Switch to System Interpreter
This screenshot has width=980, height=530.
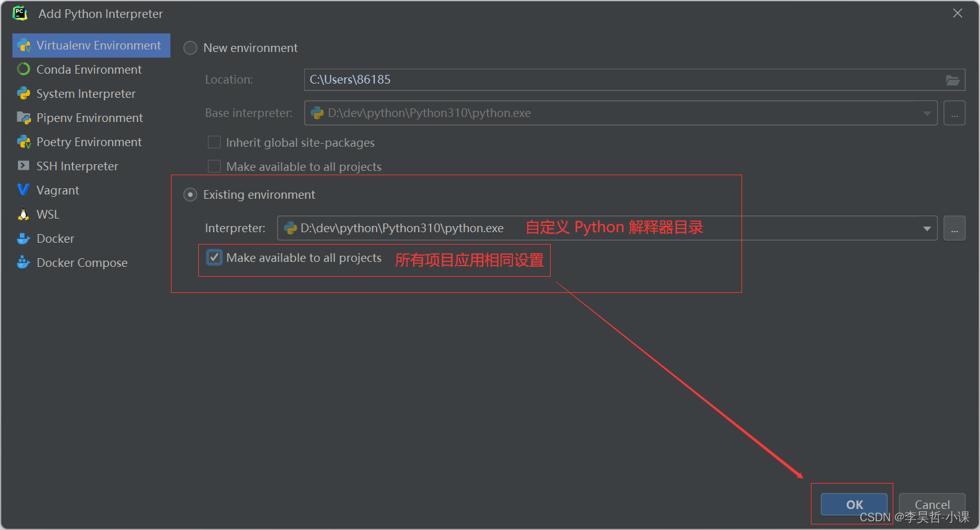(x=91, y=93)
